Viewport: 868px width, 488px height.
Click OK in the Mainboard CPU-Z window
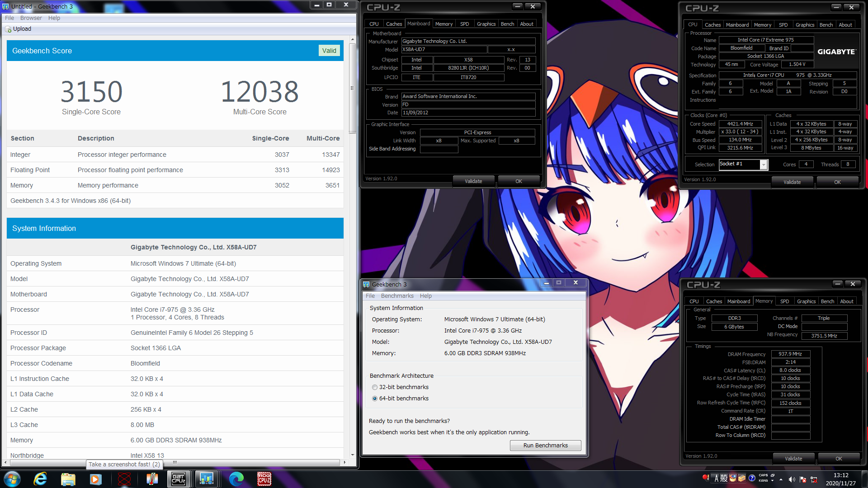click(x=519, y=181)
